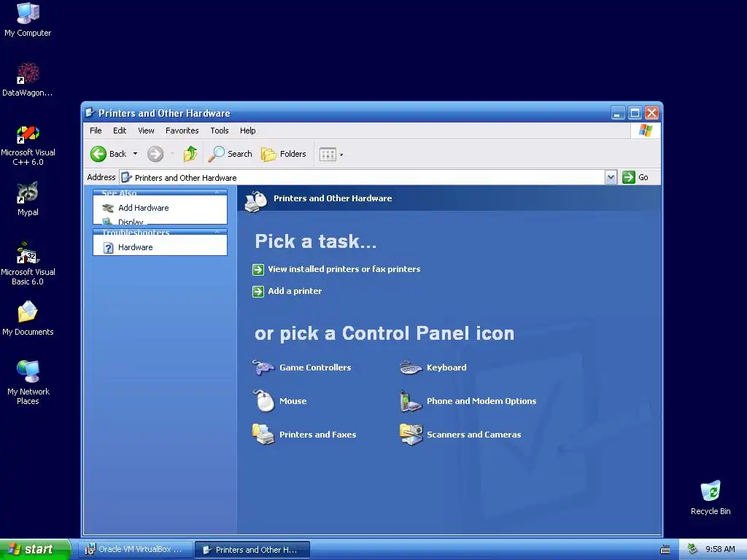Click Printers and Other Hardware taskbar button
This screenshot has width=747, height=560.
point(252,550)
